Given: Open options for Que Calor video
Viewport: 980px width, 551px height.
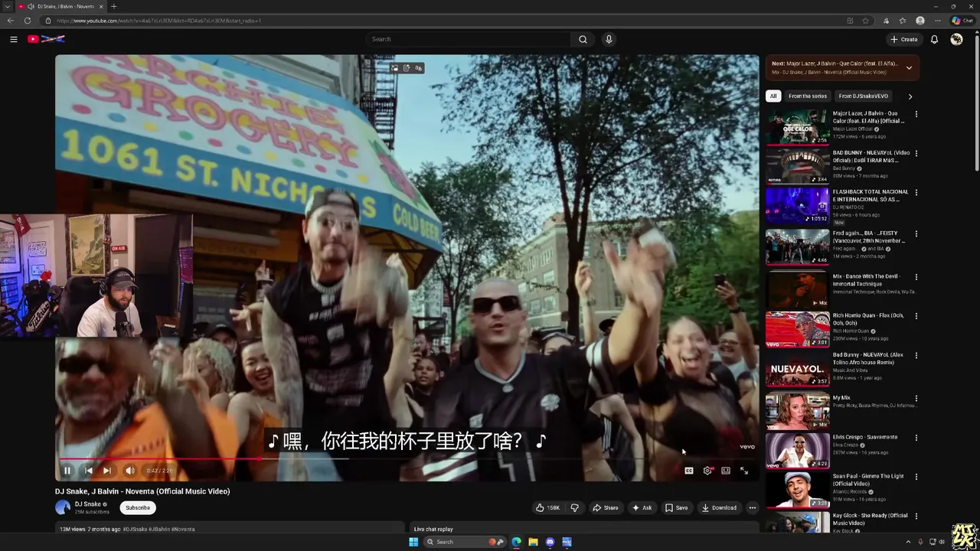Looking at the screenshot, I should tap(916, 114).
